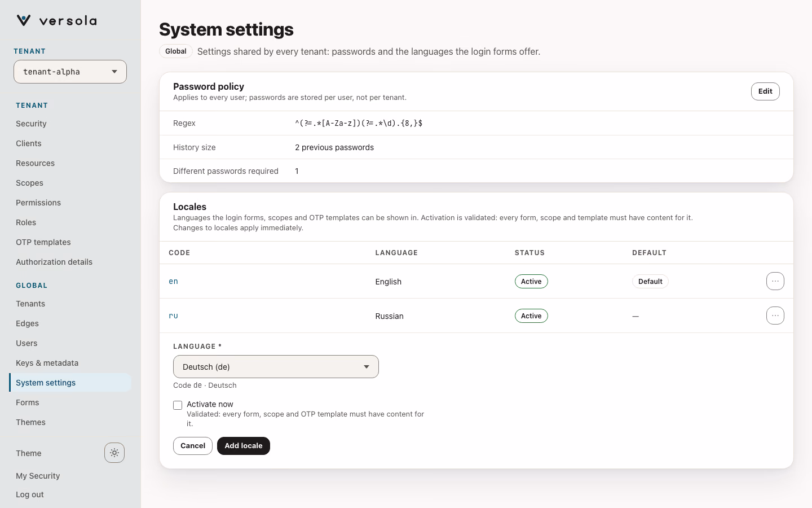Enable the Activate now checkbox
The image size is (812, 508).
tap(178, 405)
